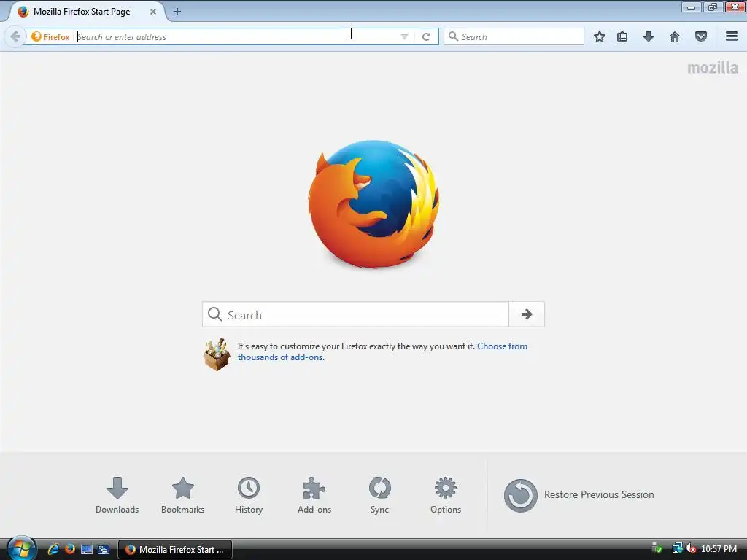Viewport: 747px width, 560px height.
Task: Reload the current page
Action: pyautogui.click(x=426, y=36)
